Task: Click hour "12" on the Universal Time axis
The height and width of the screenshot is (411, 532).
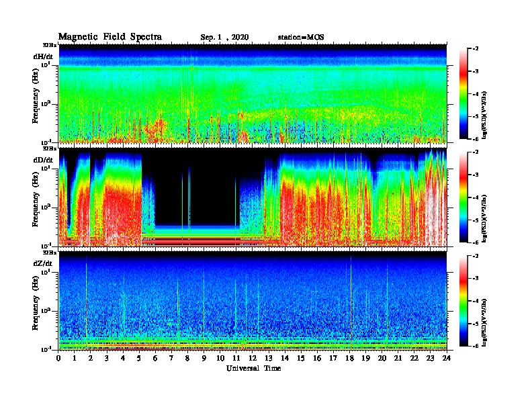Action: (x=253, y=358)
